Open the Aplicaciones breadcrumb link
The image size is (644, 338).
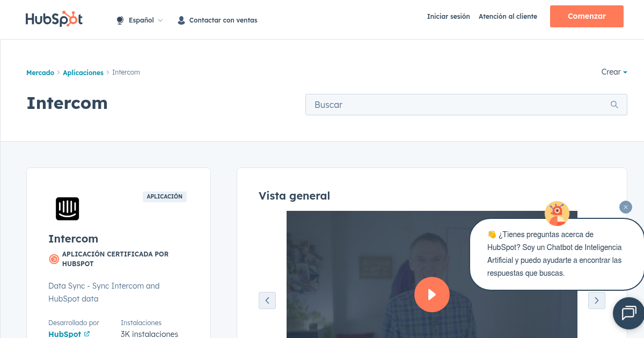coord(83,72)
